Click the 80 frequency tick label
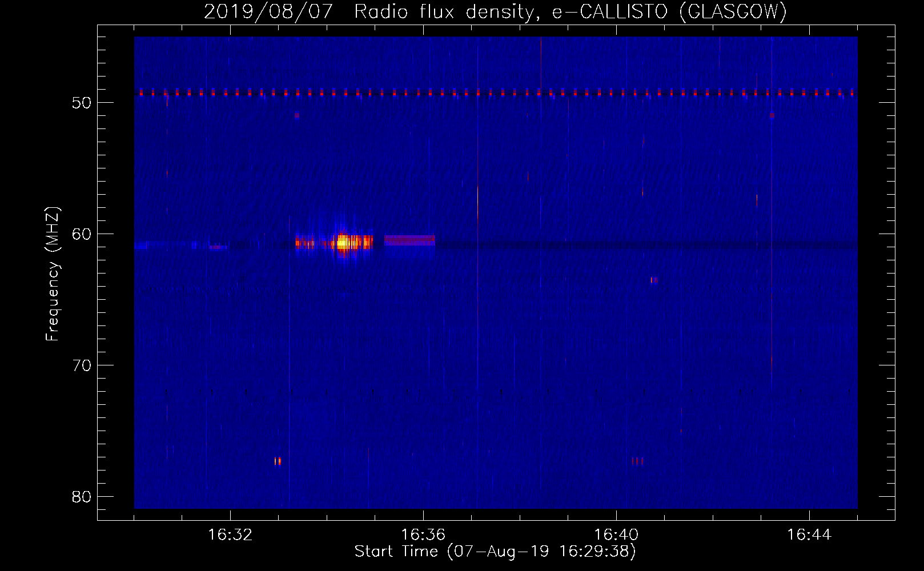This screenshot has height=571, width=924. pyautogui.click(x=82, y=497)
